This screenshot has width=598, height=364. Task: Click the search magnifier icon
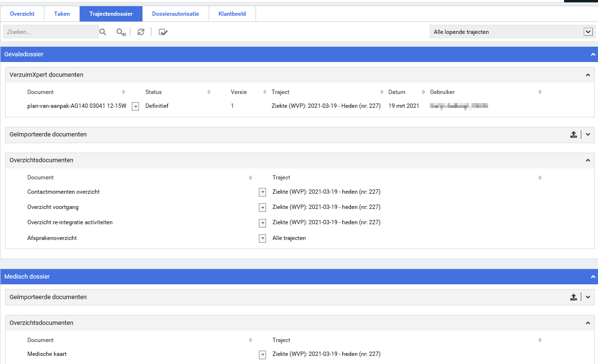click(102, 32)
